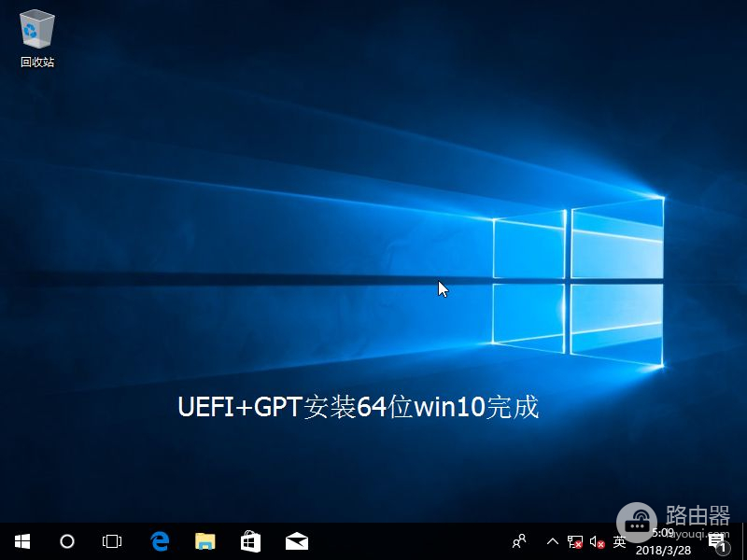Click the muted volume speaker icon
Screen dimensions: 747x560
[598, 541]
